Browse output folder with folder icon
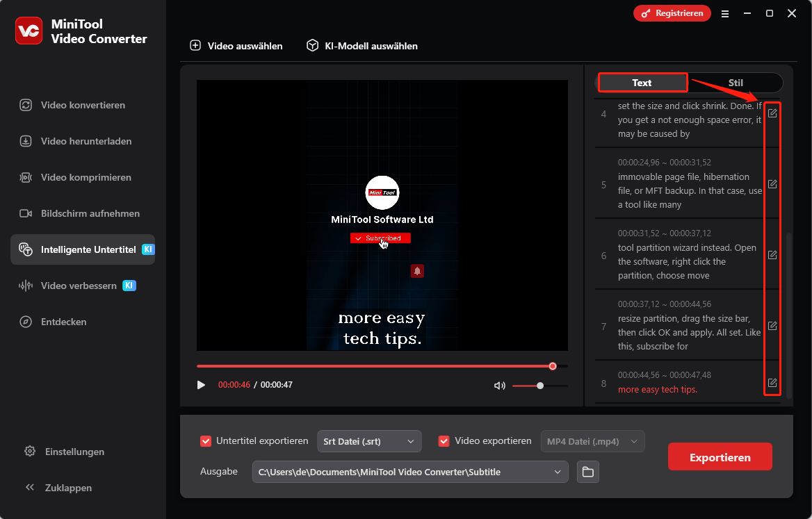Screen dimensions: 812x519 (x=587, y=472)
